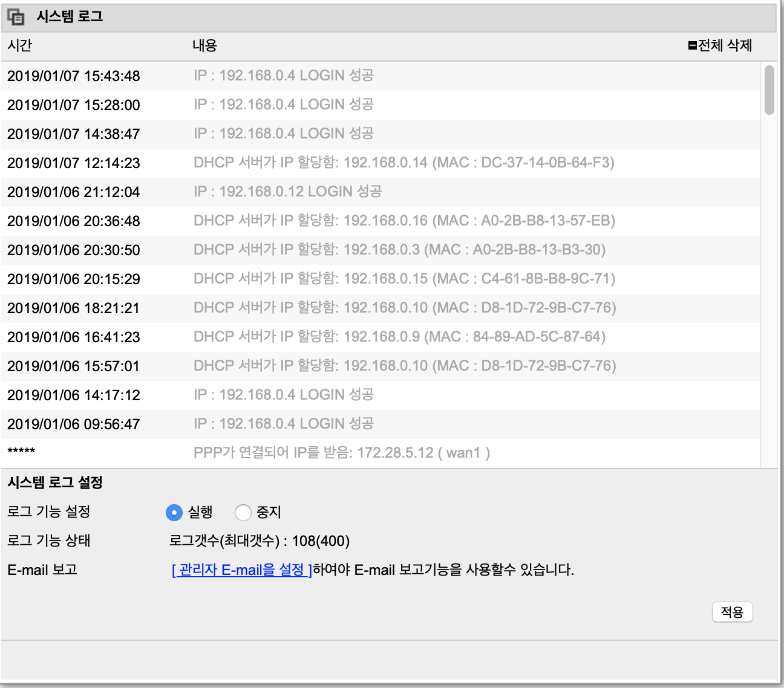Viewport: 784px width, 688px height.
Task: Click DHCP entry for 192.168.0.9
Action: point(399,337)
